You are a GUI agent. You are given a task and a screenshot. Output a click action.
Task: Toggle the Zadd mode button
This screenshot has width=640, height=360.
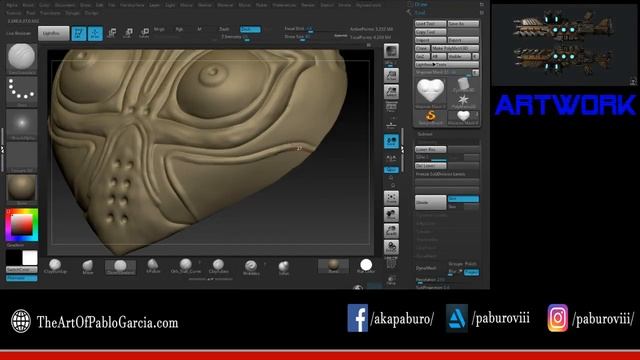click(224, 29)
